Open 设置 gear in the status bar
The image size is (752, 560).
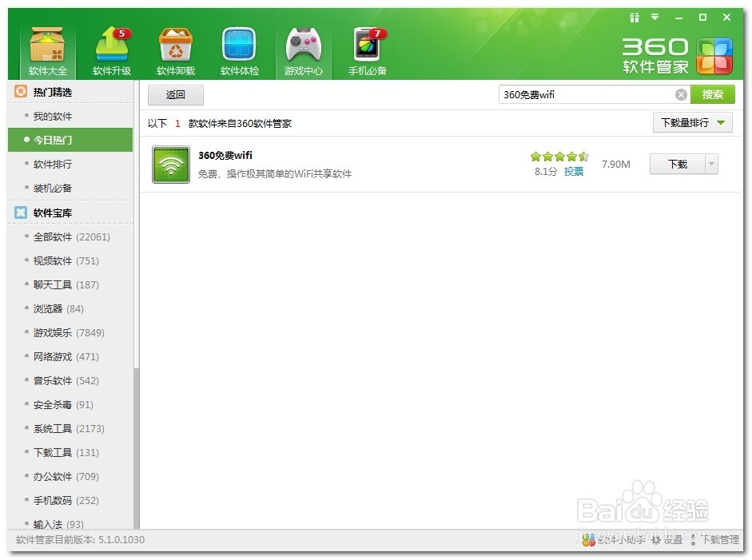pyautogui.click(x=667, y=540)
